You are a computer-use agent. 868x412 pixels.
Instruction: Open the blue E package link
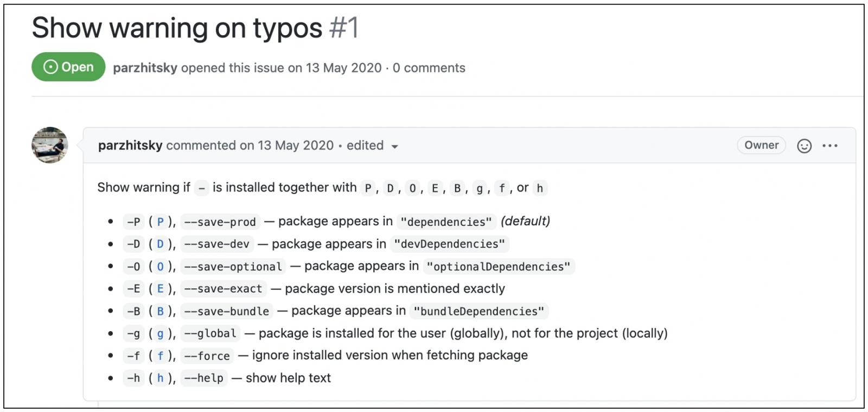coord(160,289)
